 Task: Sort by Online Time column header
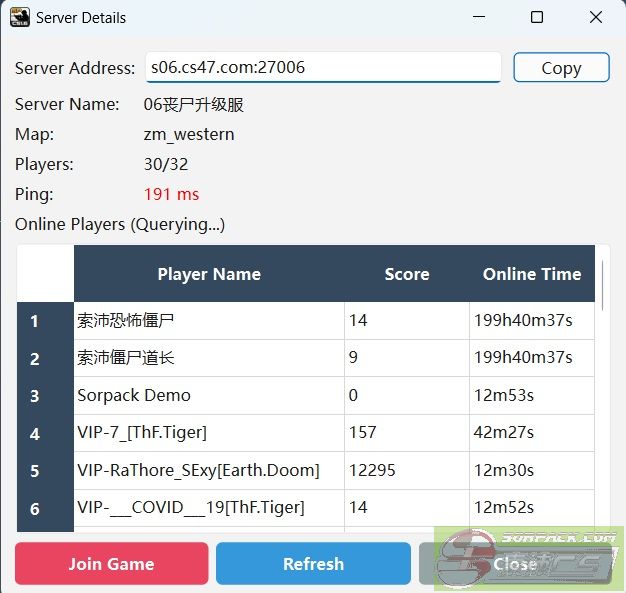531,274
